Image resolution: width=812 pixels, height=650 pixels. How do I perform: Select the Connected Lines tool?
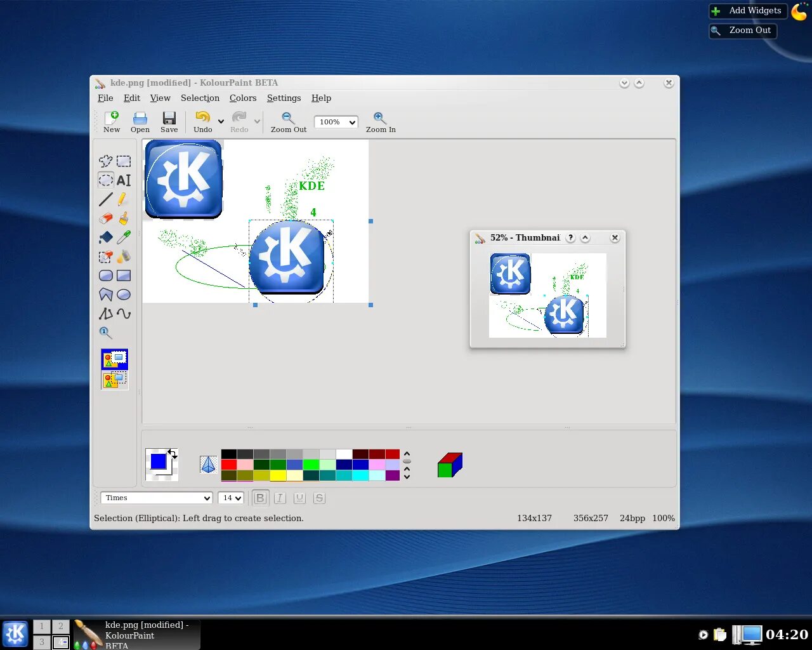pos(106,314)
